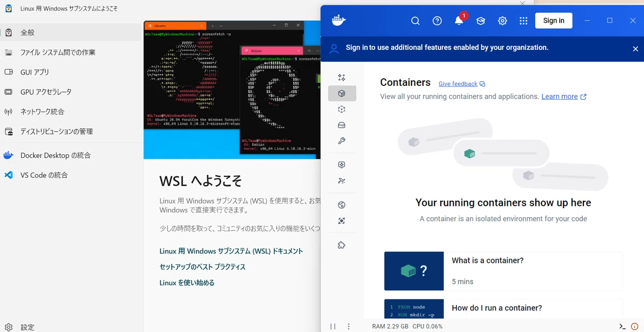
Task: Click the Containers page heading
Action: tap(405, 82)
